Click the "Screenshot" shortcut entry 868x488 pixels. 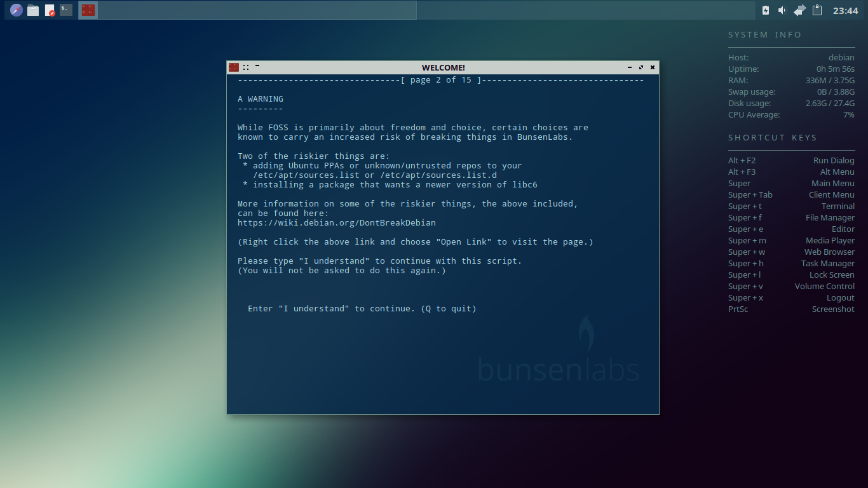point(833,309)
